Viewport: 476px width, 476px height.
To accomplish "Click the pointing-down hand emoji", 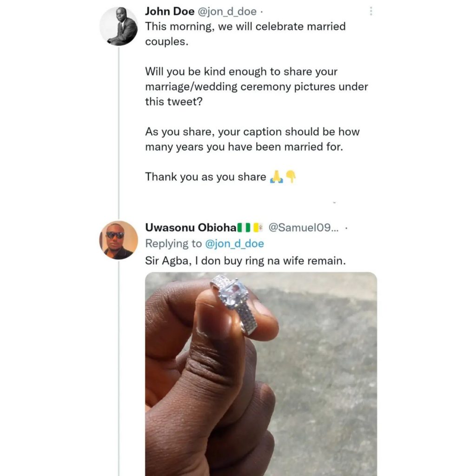I will tap(291, 177).
